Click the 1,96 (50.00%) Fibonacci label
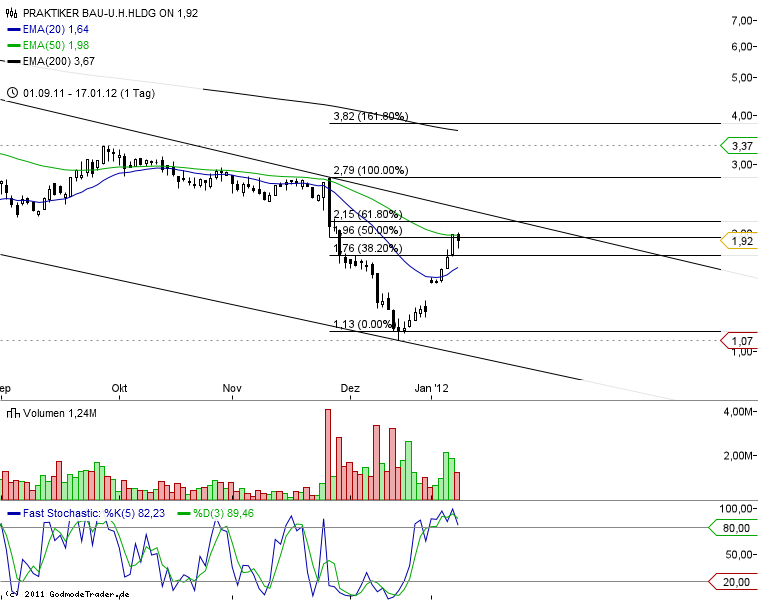The image size is (758, 600). 368,230
